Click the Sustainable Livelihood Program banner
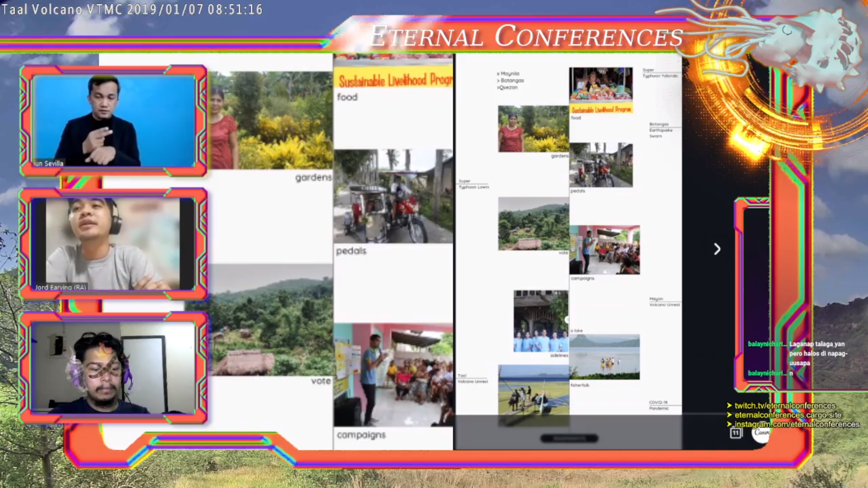This screenshot has width=868, height=488. coord(394,80)
